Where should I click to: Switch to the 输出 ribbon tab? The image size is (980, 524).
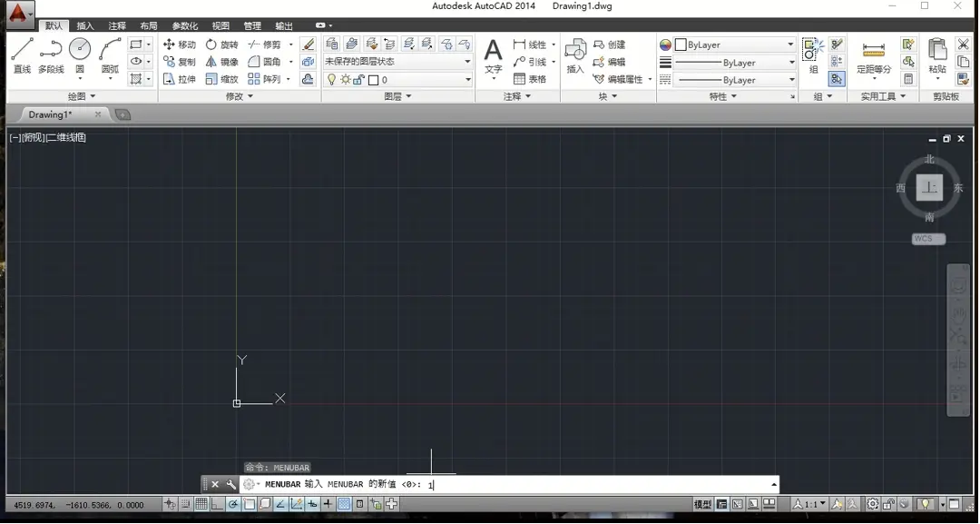284,25
